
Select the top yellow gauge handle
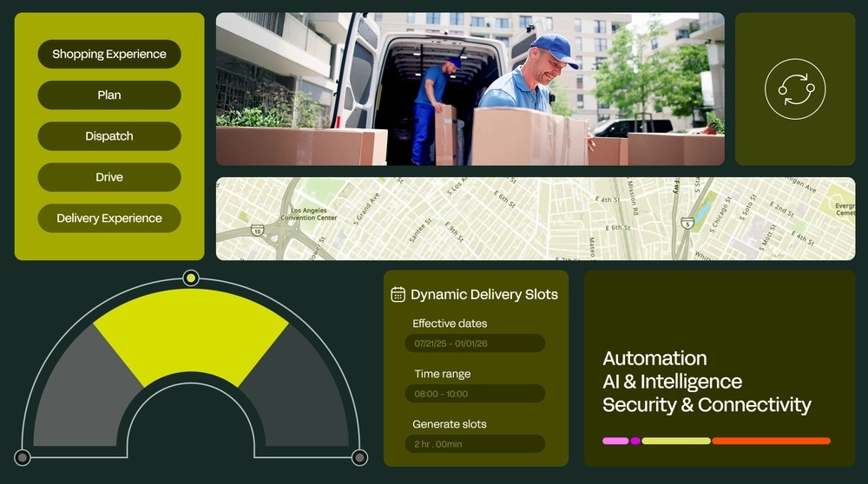click(x=190, y=278)
